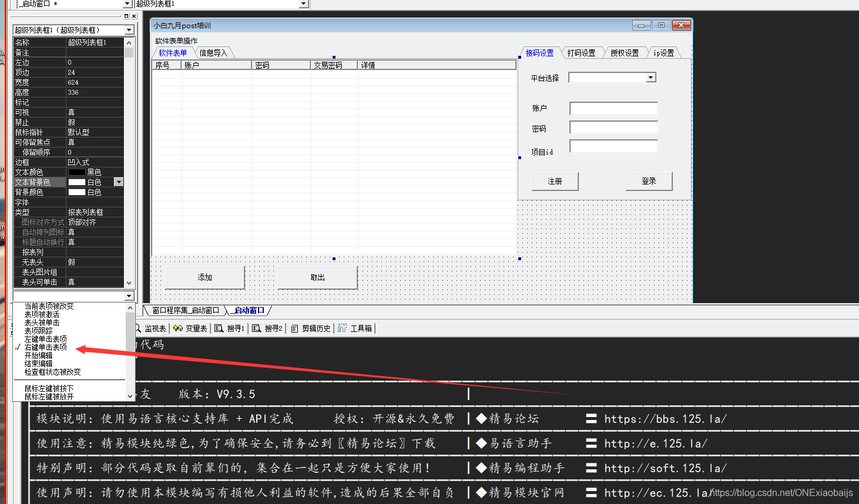
Task: Switch to 接码设置 tab
Action: pos(539,53)
